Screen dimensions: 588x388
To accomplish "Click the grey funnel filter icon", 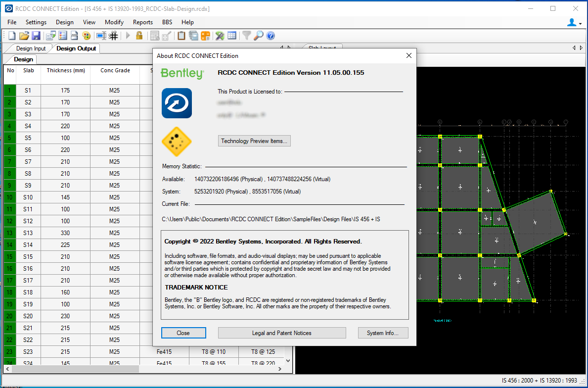I will click(x=246, y=36).
